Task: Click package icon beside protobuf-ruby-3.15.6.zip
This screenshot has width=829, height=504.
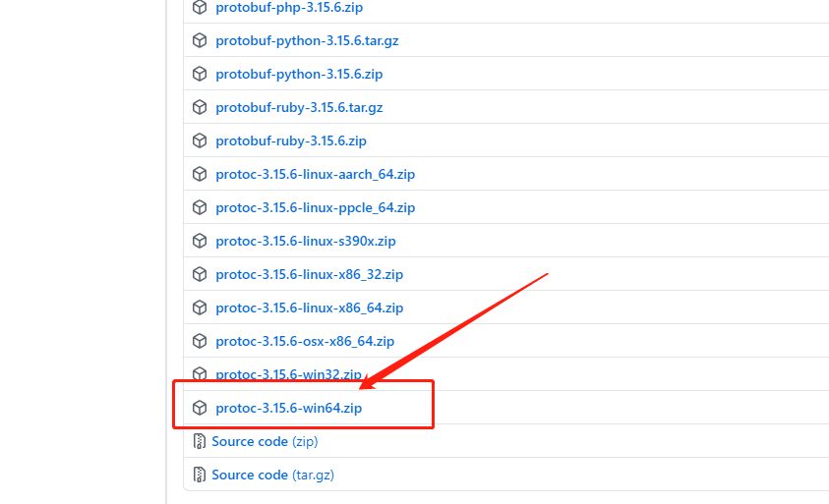Action: pyautogui.click(x=200, y=141)
